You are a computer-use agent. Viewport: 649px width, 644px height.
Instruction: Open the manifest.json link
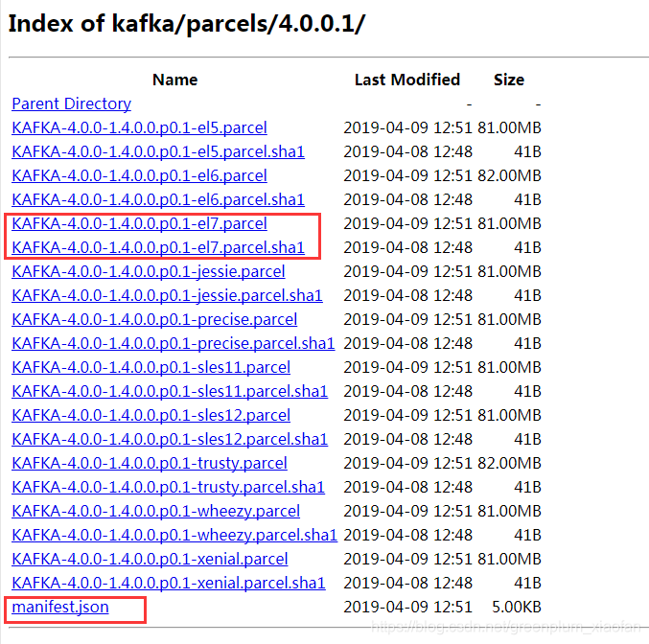pyautogui.click(x=60, y=608)
